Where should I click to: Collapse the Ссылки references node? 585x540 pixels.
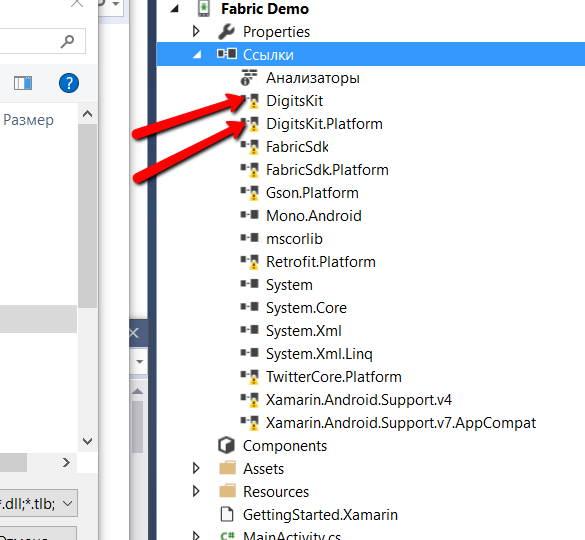(x=197, y=55)
